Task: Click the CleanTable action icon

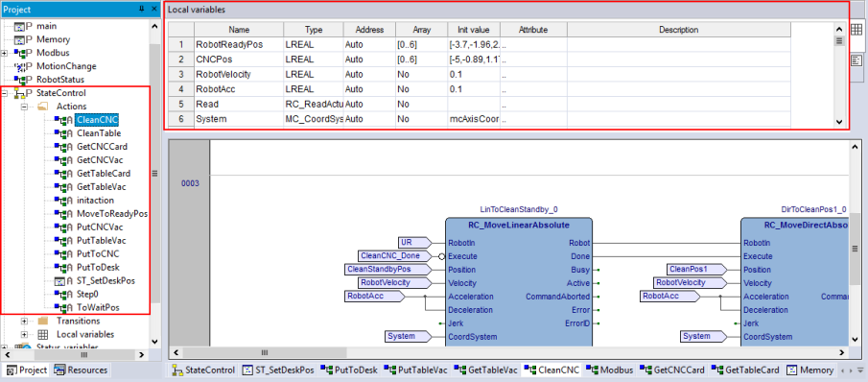Action: click(63, 133)
